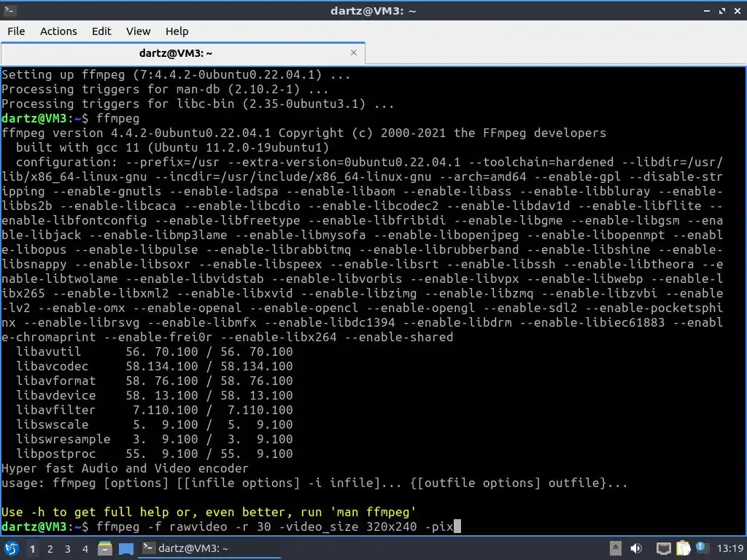Viewport: 747px width, 560px height.
Task: Click the 'libswscale' version row
Action: (155, 425)
